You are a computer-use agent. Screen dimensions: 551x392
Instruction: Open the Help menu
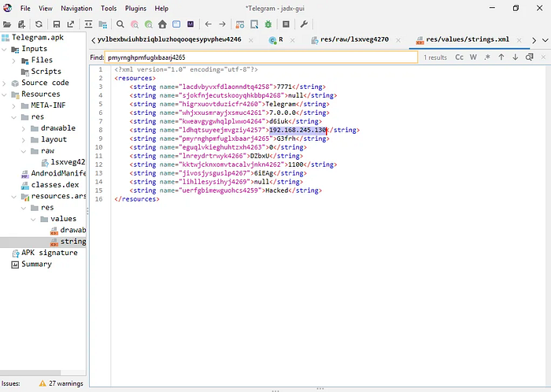(x=161, y=9)
